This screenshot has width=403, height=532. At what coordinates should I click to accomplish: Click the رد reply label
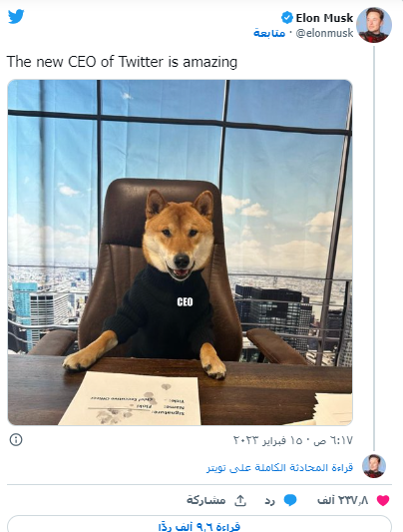[269, 501]
